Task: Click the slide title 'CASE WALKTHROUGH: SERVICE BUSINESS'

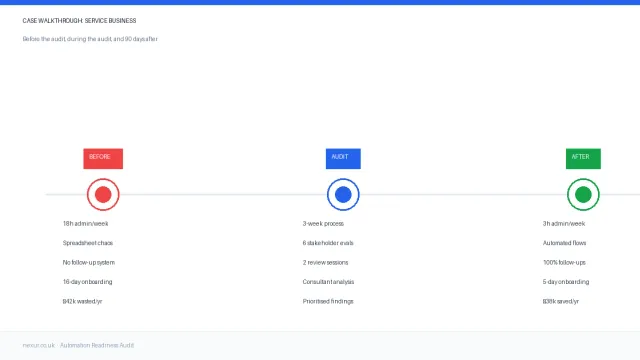Action: [79, 20]
